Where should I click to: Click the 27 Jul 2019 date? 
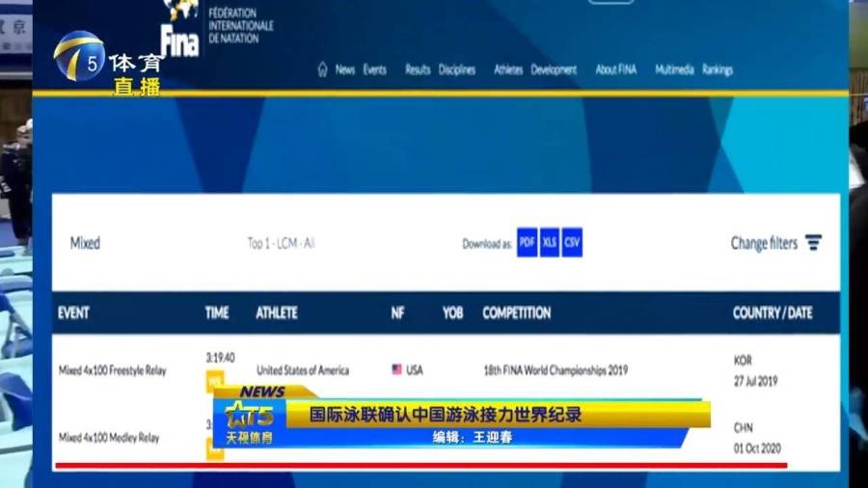[x=755, y=381]
